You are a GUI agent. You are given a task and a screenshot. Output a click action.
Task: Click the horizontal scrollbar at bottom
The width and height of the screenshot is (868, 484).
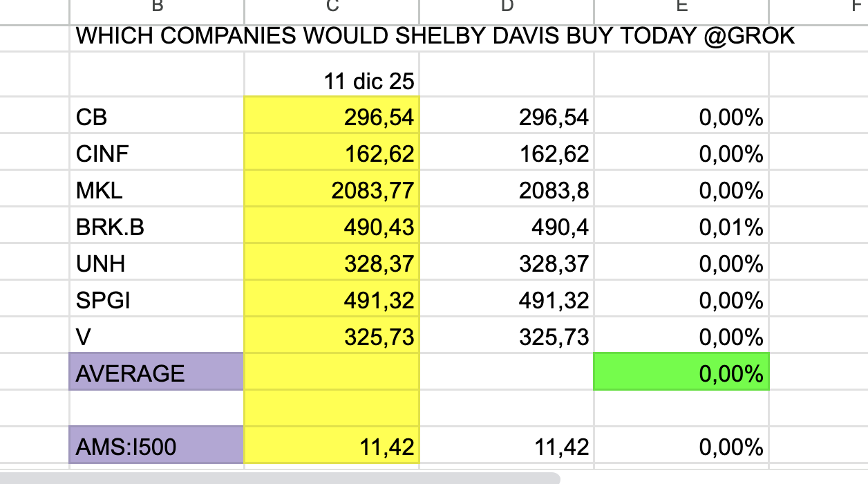point(276,478)
